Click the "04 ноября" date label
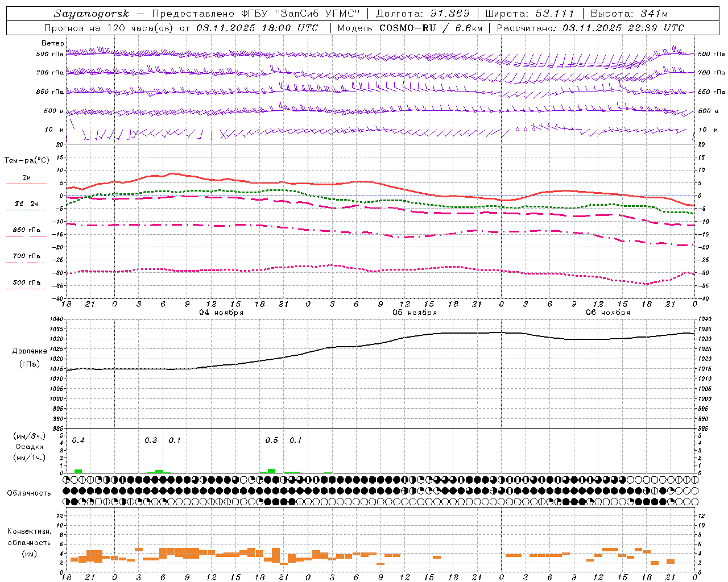728x582 pixels. pos(221,313)
